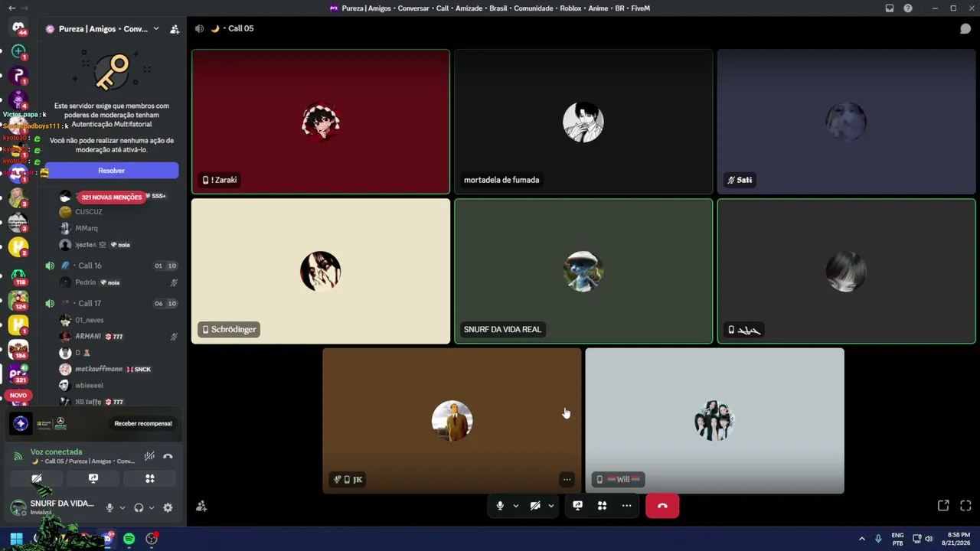
Task: Disconnect using the red hang-up button
Action: 662,506
